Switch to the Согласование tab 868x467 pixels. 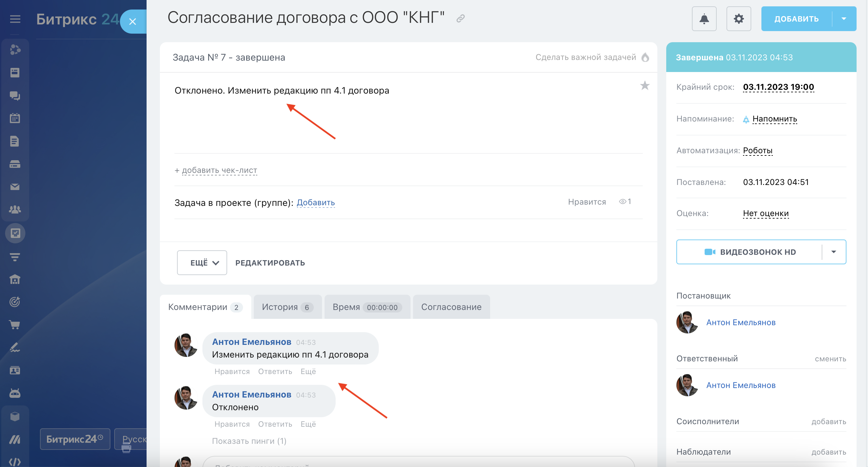(x=451, y=307)
